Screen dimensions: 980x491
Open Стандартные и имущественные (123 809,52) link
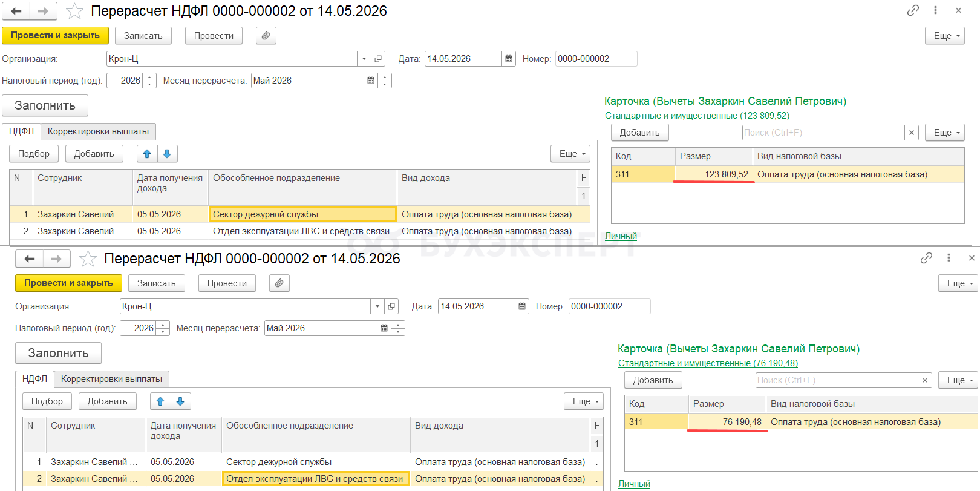coord(697,116)
